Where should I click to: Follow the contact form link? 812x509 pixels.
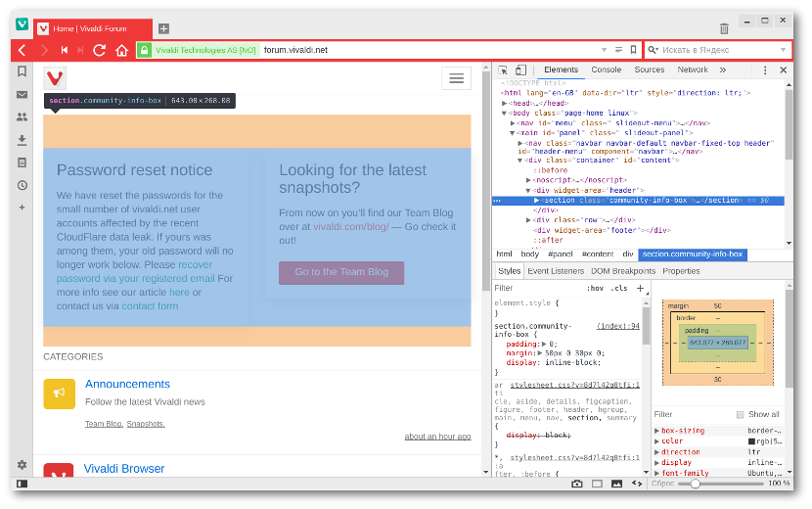coord(150,306)
